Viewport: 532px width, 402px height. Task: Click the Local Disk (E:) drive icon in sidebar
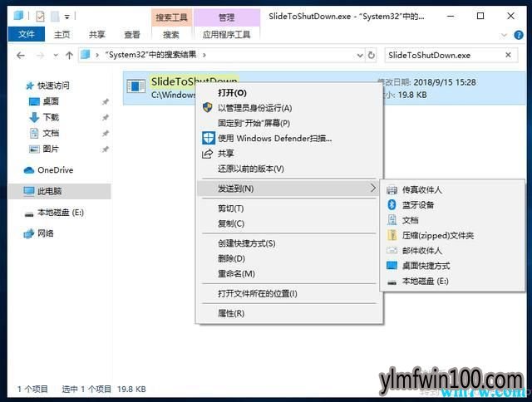[29, 214]
